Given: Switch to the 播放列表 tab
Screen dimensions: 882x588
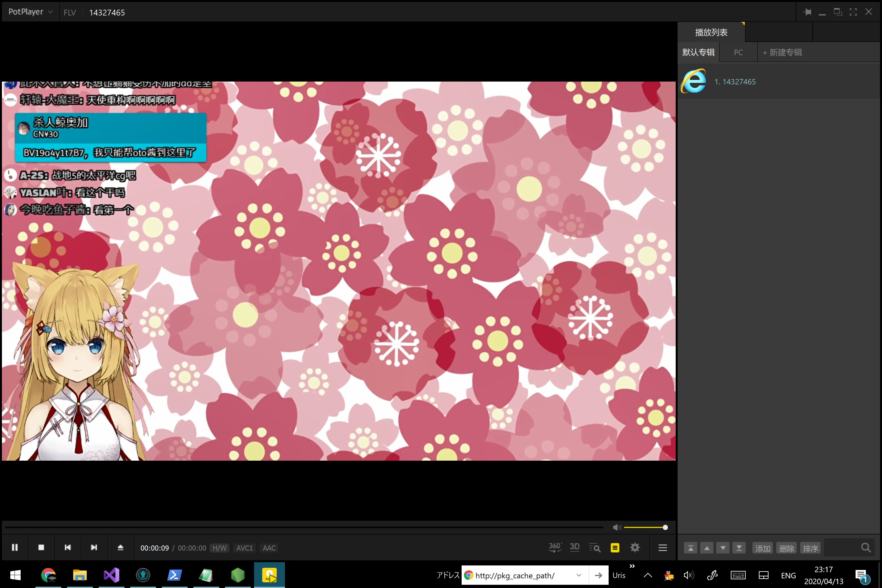Looking at the screenshot, I should tap(711, 33).
